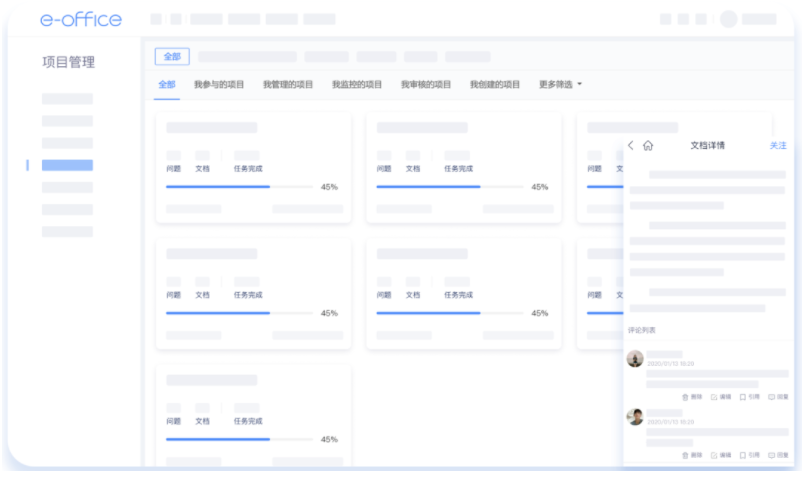Click the back arrow in document details panel
Viewport: 802px width, 481px height.
(631, 146)
